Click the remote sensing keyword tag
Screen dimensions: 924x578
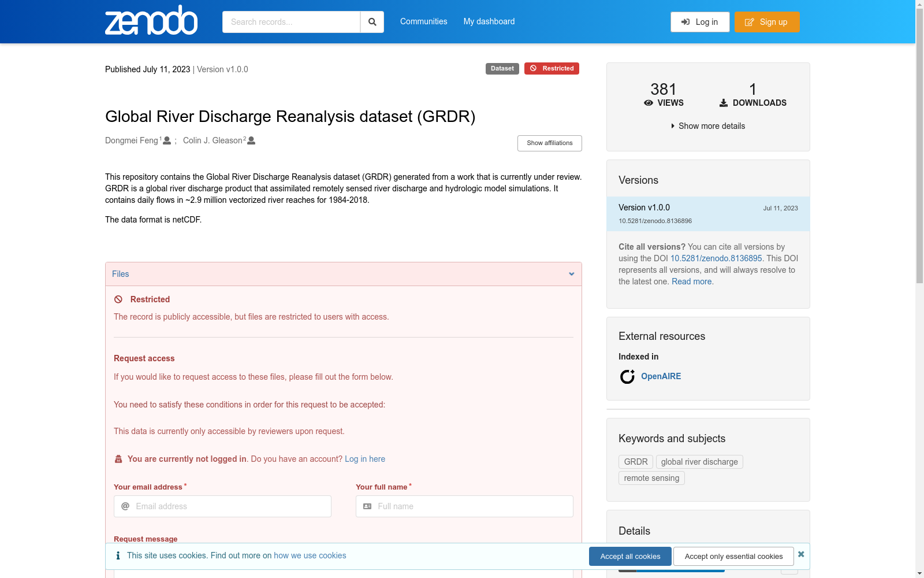click(x=651, y=478)
